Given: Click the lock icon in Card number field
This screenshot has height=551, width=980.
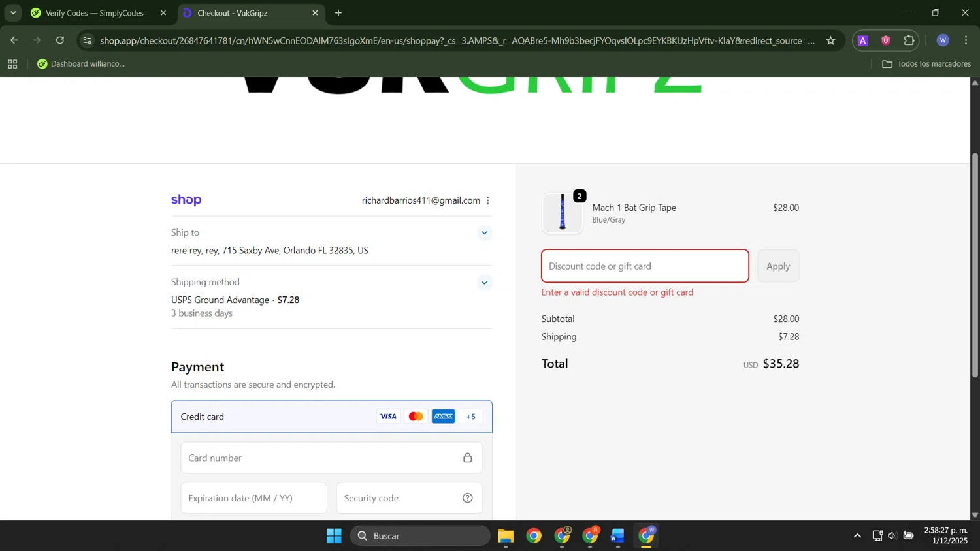Looking at the screenshot, I should click(468, 458).
